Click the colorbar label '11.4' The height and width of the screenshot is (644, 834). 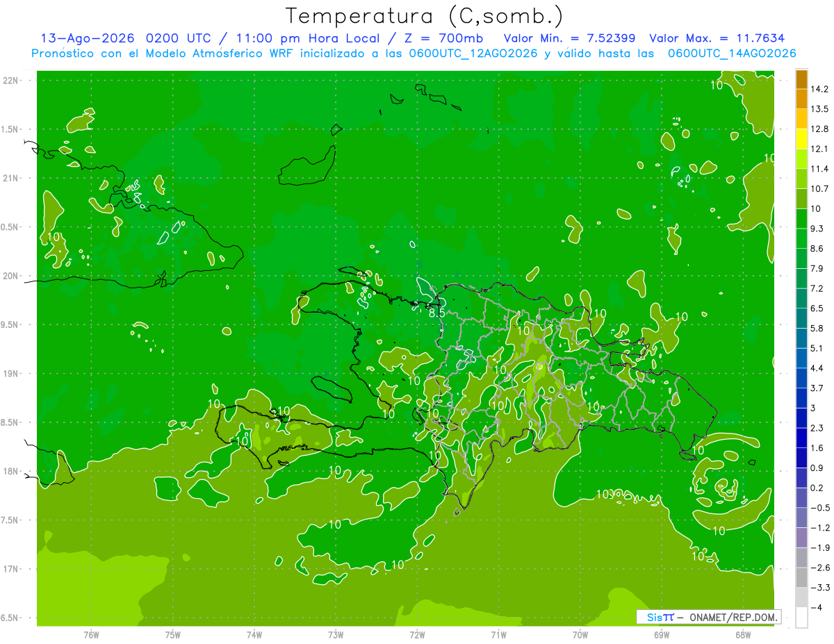[819, 169]
